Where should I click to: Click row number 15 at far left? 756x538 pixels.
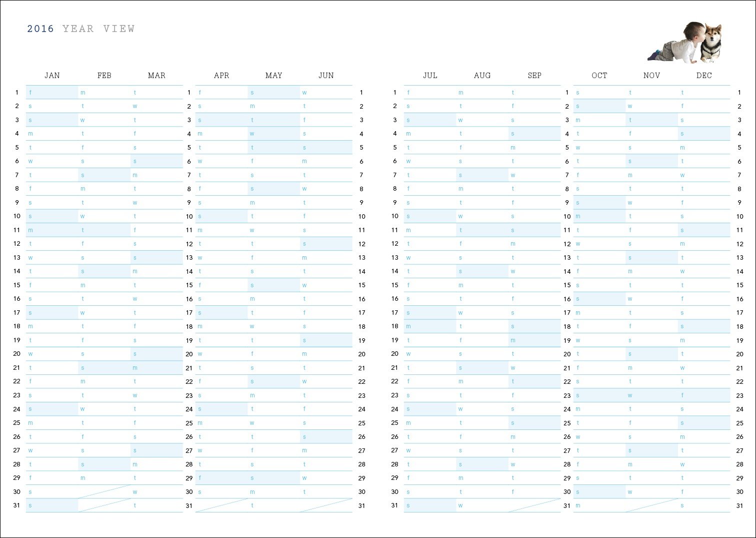(x=17, y=285)
